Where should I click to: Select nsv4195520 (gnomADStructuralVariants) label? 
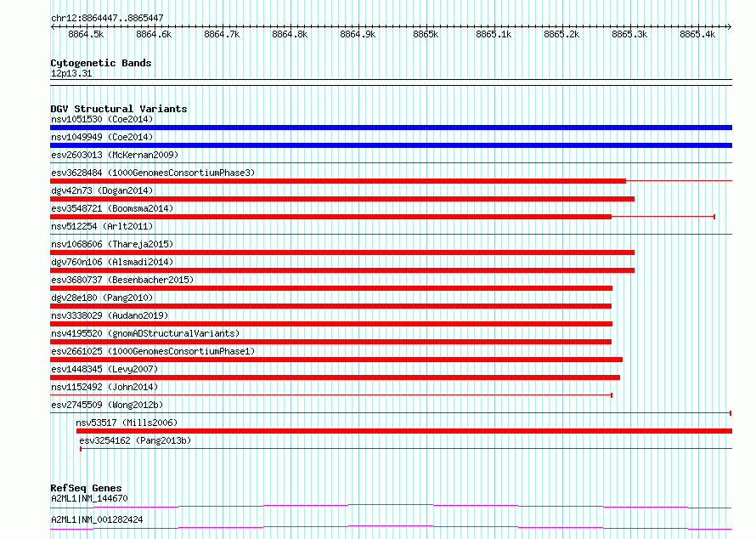pos(145,333)
